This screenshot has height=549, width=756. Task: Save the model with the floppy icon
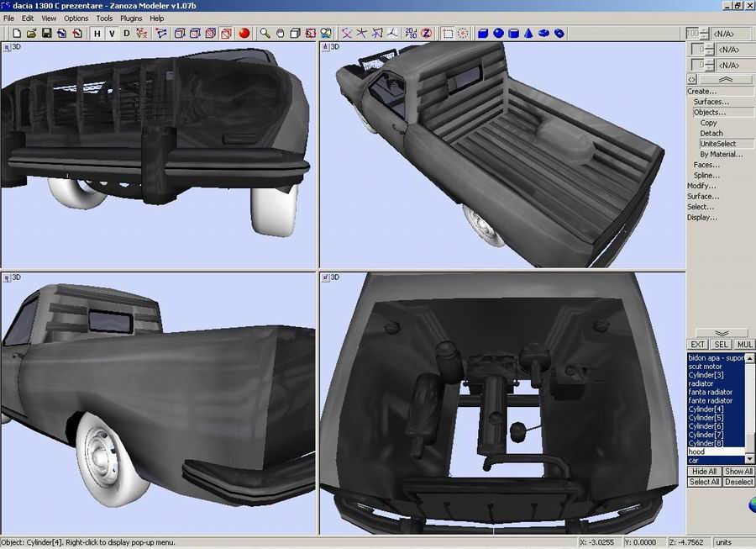(x=47, y=34)
